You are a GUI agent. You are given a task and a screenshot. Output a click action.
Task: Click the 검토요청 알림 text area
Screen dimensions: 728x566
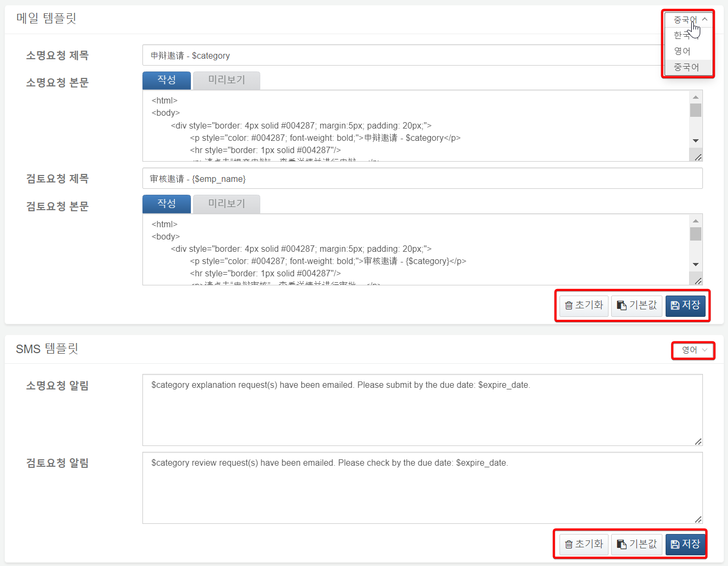tap(422, 488)
